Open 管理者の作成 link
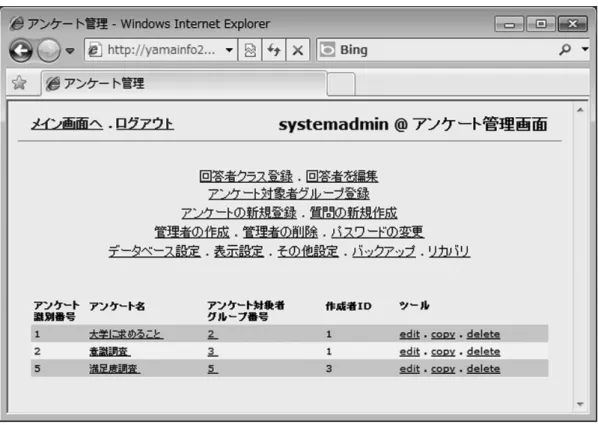This screenshot has width=598, height=425. (x=192, y=232)
